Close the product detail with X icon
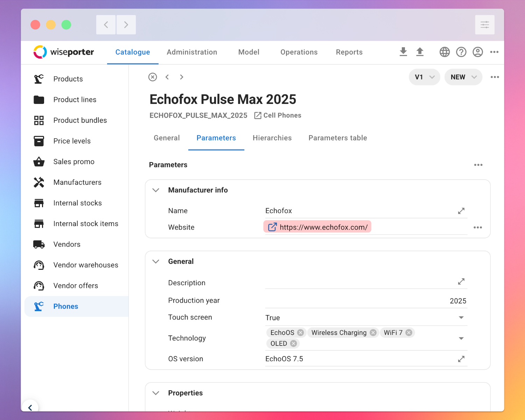Image resolution: width=525 pixels, height=420 pixels. pyautogui.click(x=153, y=77)
